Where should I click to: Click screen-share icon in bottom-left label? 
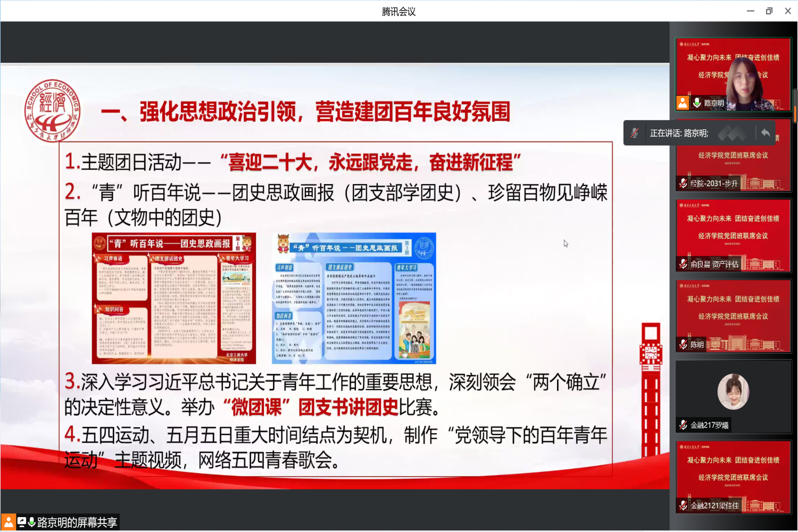(22, 522)
